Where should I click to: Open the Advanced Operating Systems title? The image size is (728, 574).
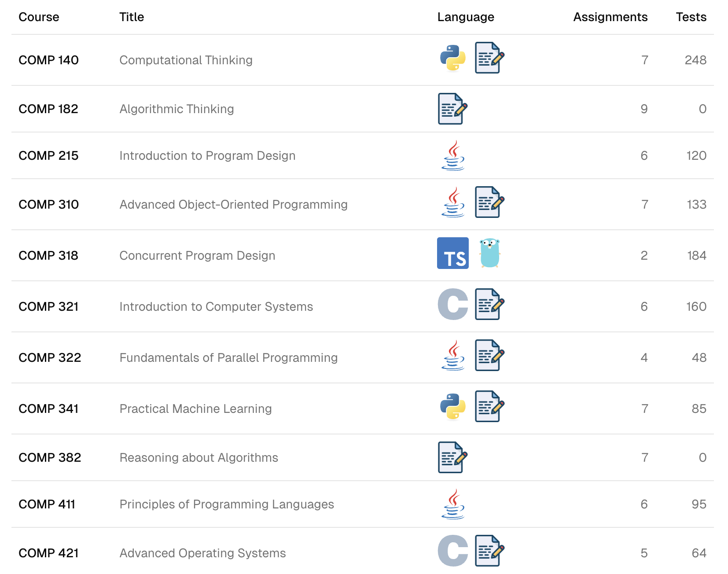(x=202, y=553)
